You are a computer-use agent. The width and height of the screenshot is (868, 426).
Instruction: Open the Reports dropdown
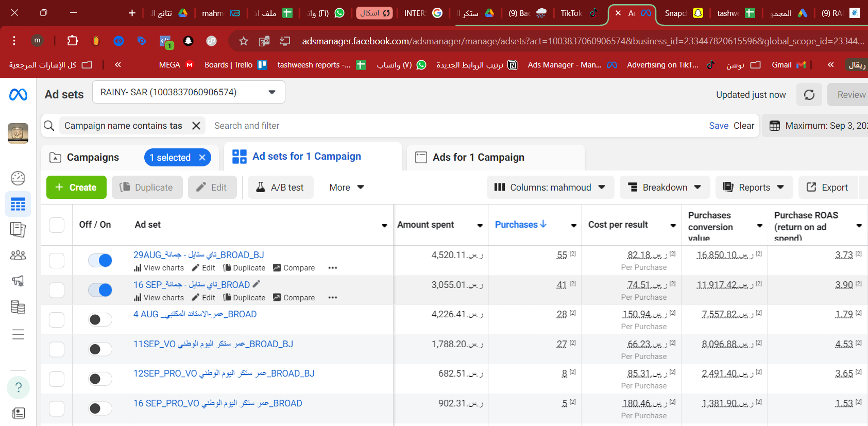[x=754, y=188]
